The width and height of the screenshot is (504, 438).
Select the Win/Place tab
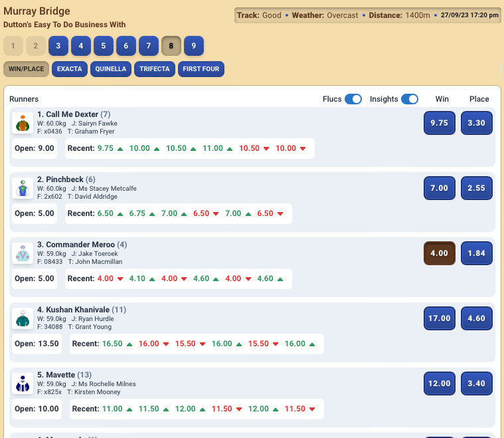point(26,69)
